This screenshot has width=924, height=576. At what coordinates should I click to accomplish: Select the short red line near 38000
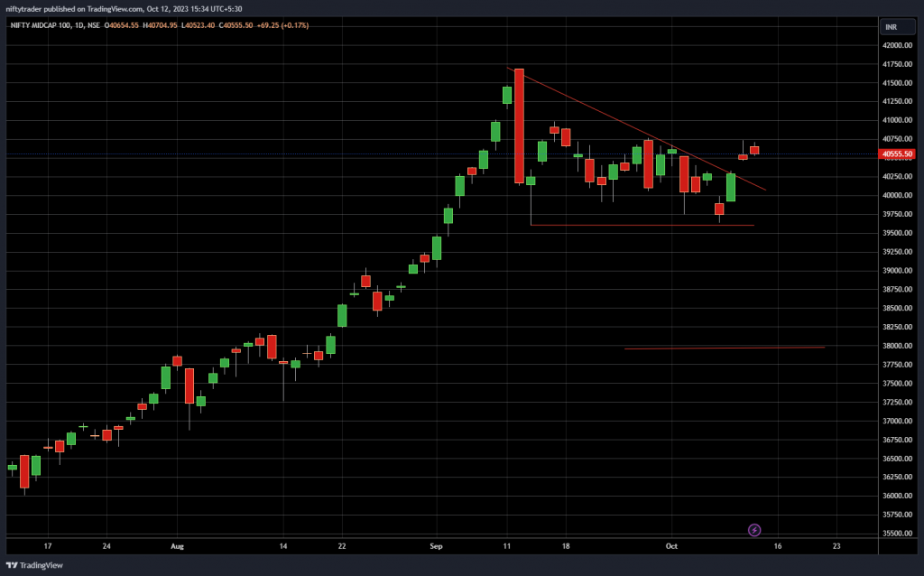pyautogui.click(x=722, y=348)
